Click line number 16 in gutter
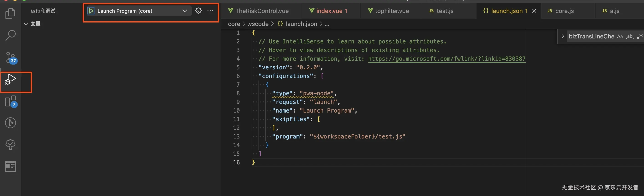Image resolution: width=644 pixels, height=196 pixels. tap(236, 163)
